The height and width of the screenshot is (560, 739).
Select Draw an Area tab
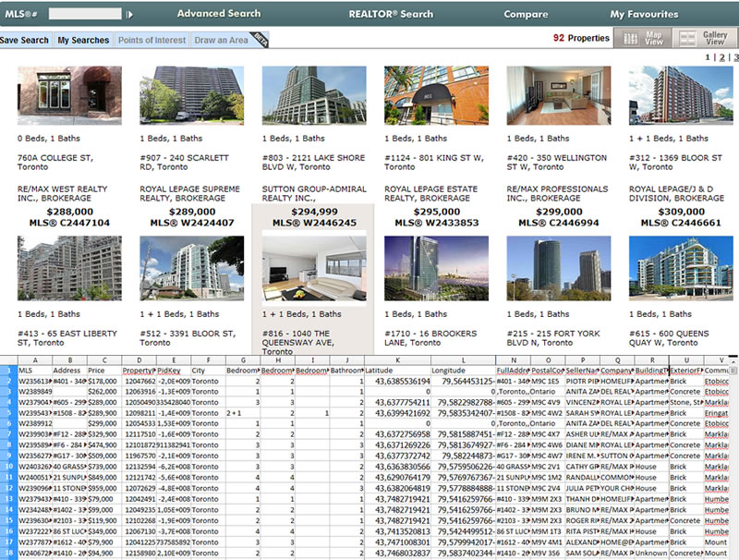(222, 40)
